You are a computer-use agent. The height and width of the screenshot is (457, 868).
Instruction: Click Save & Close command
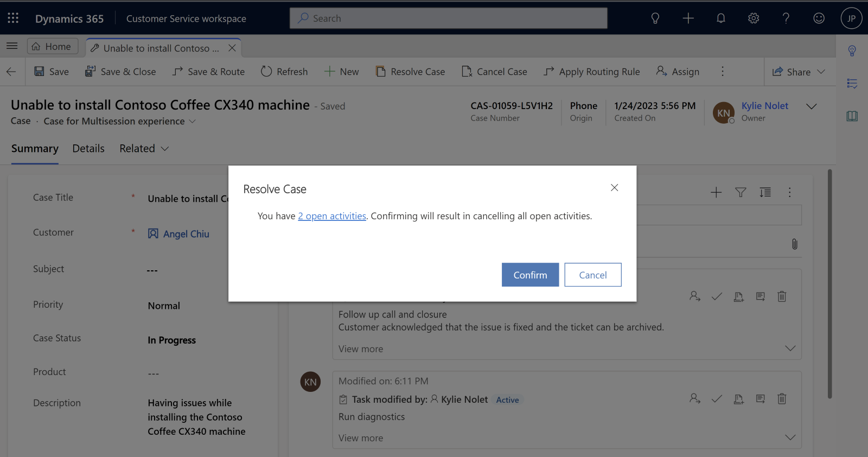click(120, 72)
